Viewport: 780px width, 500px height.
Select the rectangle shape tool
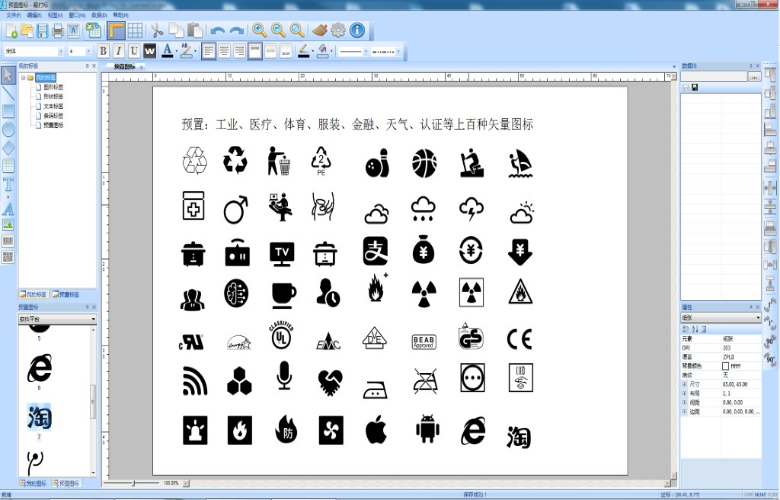click(8, 111)
